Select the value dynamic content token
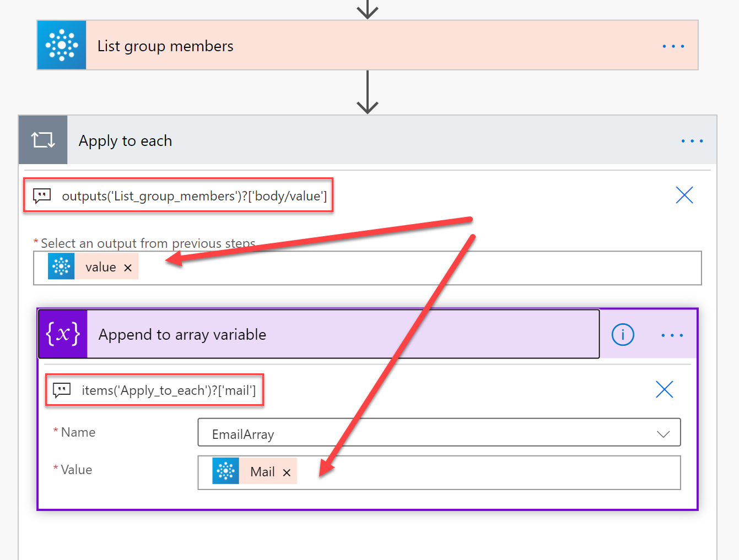739x560 pixels. (100, 268)
